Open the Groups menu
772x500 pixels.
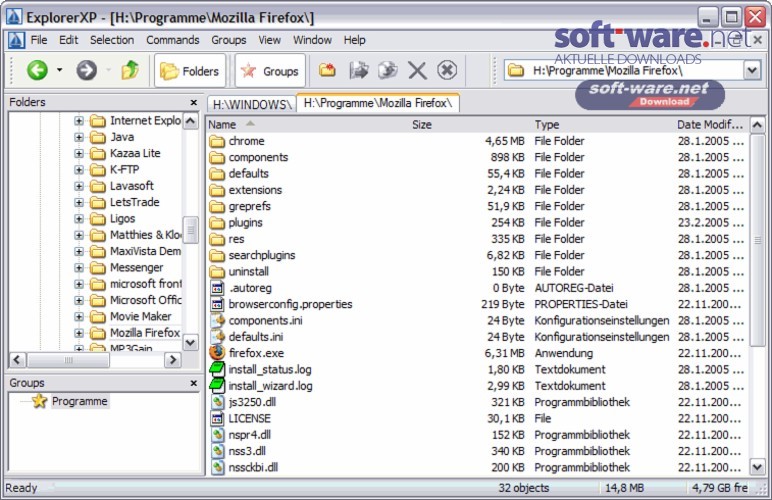click(228, 40)
